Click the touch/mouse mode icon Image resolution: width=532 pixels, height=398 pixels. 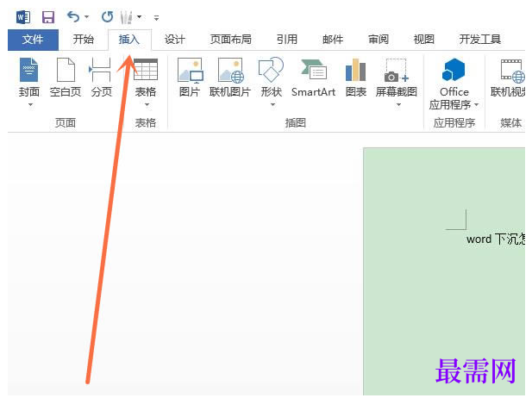(126, 17)
